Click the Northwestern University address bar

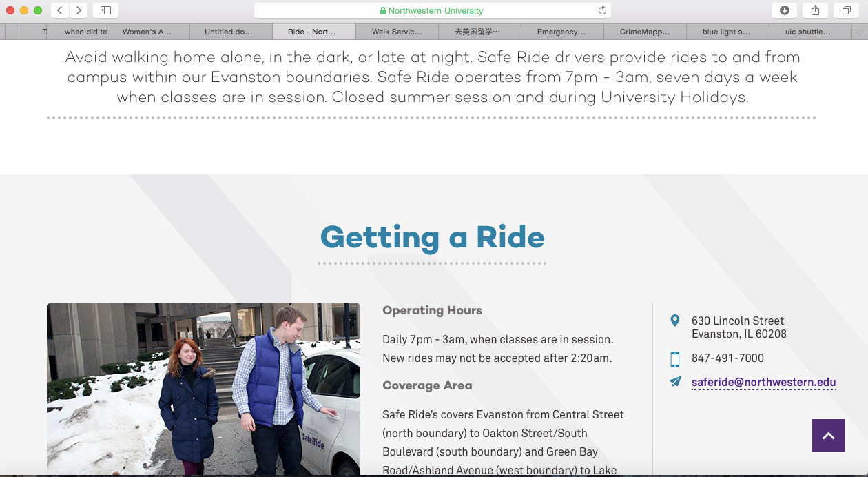(433, 10)
